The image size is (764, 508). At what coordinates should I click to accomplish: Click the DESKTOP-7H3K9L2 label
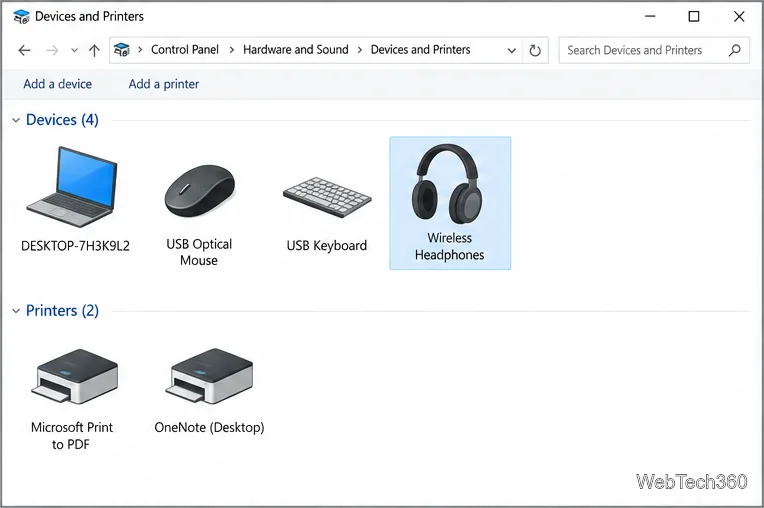tap(76, 246)
